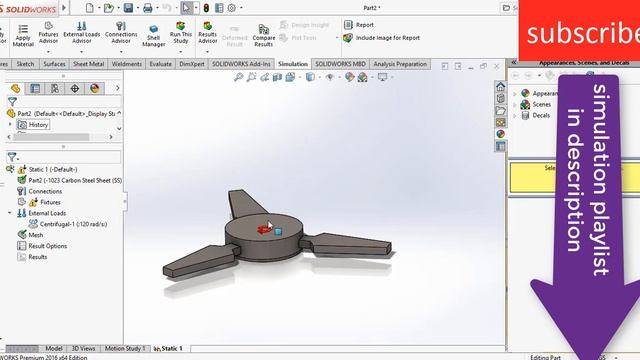Open Fixtures Advisor
The height and width of the screenshot is (360, 640).
pos(48,33)
